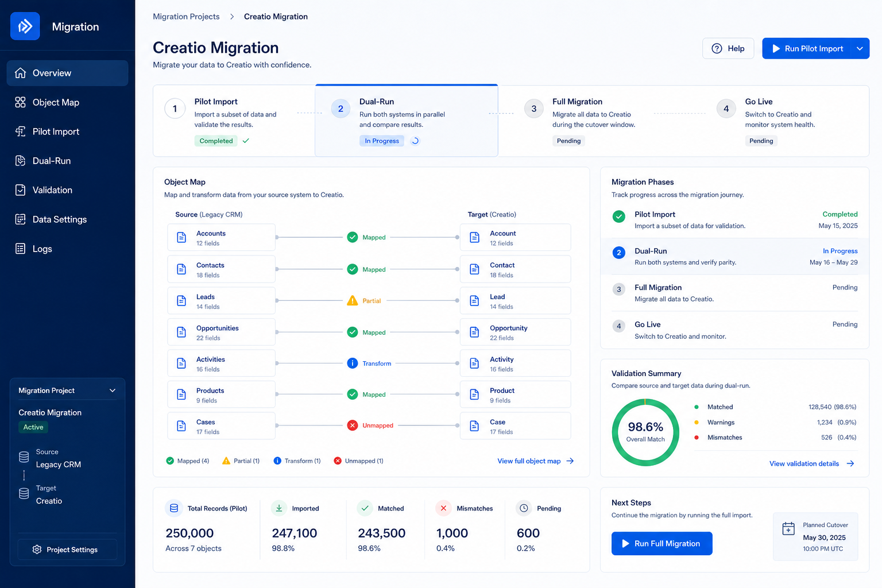
Task: Click the Dual-Run phase row in Migration Phases
Action: [x=734, y=257]
